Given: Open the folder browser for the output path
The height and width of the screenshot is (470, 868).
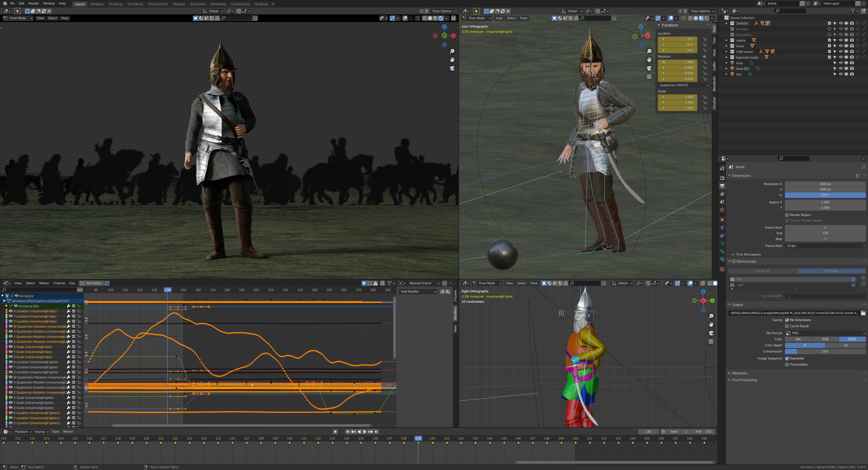Looking at the screenshot, I should [x=863, y=313].
